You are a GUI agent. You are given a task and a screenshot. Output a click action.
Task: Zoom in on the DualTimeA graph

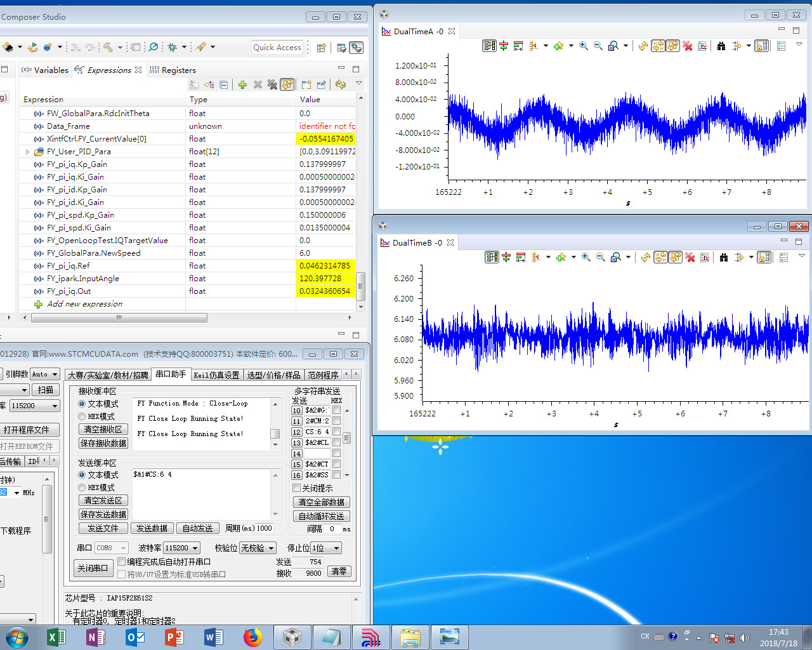[x=583, y=46]
